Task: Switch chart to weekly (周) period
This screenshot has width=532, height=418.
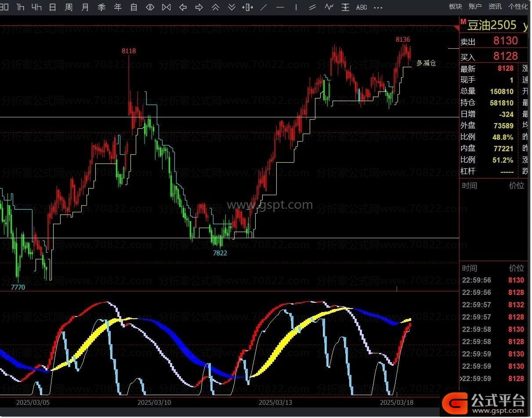Action: pos(69,7)
